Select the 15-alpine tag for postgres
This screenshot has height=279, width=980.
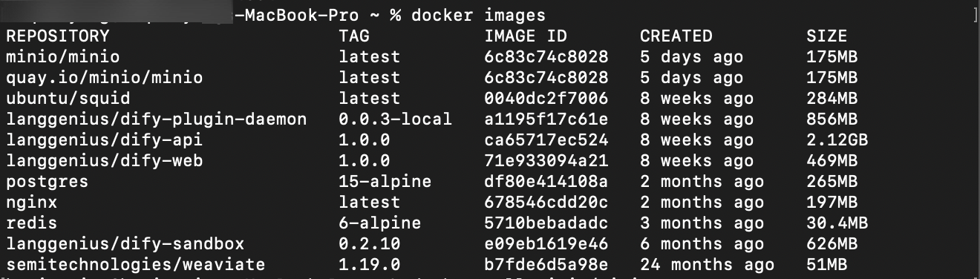385,181
